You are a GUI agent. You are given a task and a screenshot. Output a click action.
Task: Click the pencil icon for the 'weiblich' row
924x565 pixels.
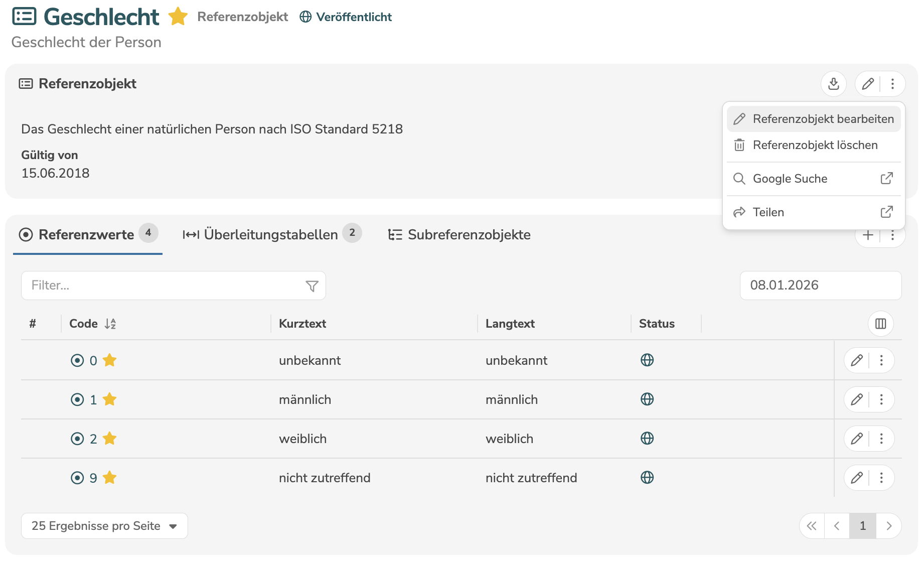(x=857, y=439)
